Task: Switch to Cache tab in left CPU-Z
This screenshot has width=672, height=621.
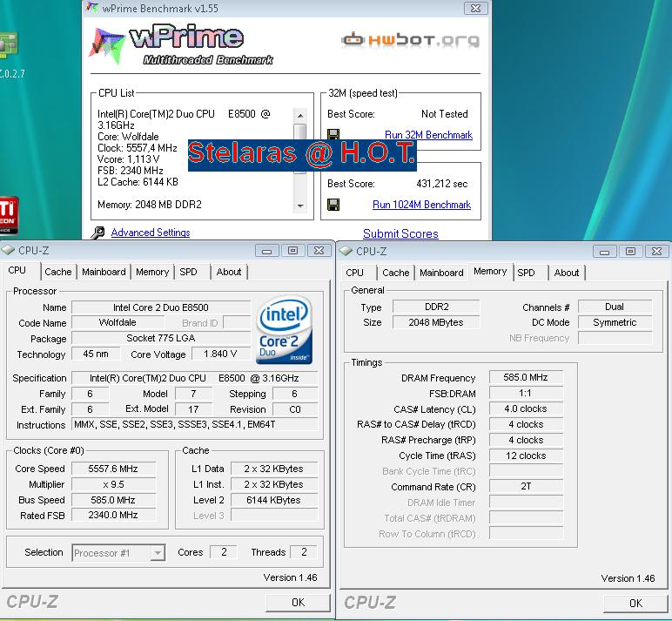Action: pos(58,272)
